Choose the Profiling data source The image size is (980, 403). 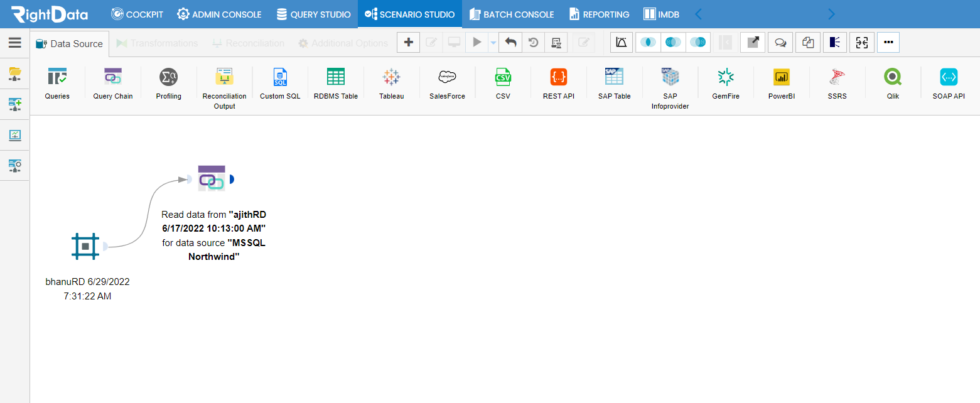pyautogui.click(x=169, y=83)
